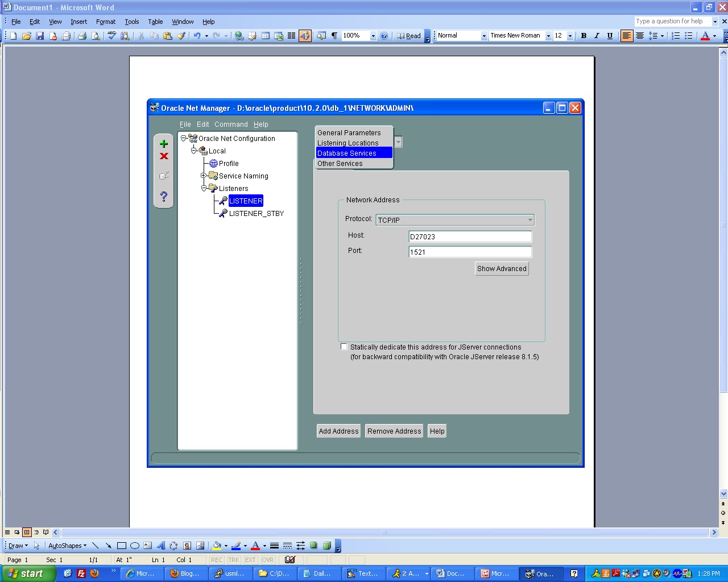Set Center paragraph alignment
Image resolution: width=728 pixels, height=582 pixels.
click(640, 36)
